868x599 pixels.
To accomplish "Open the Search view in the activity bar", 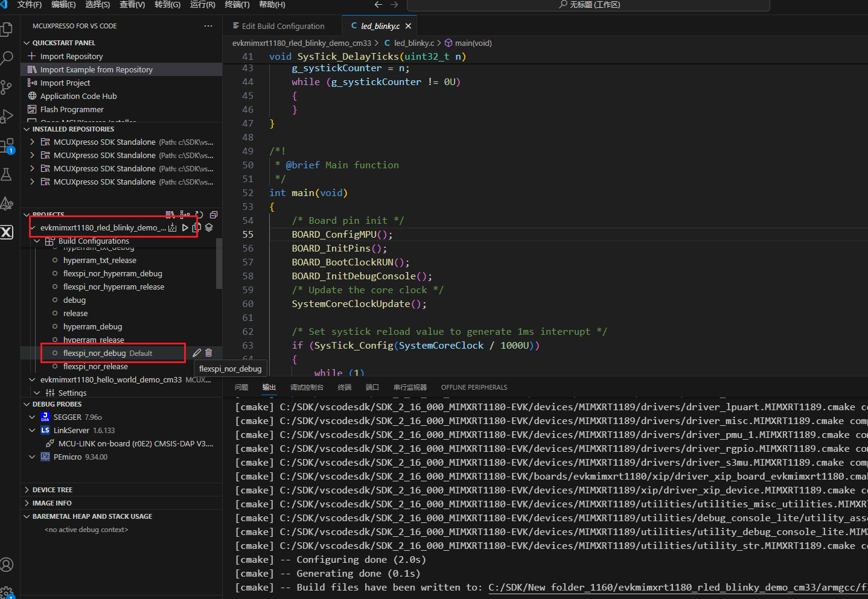I will coord(7,58).
